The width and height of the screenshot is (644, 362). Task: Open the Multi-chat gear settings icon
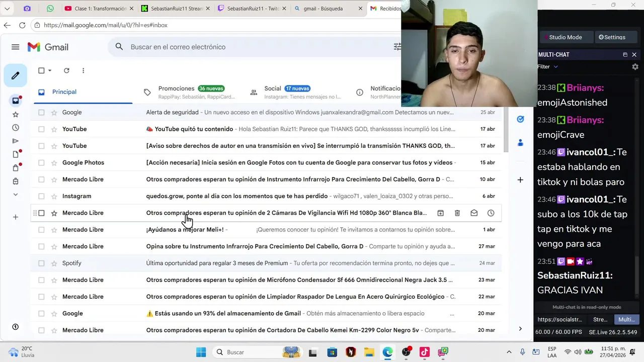(x=635, y=67)
